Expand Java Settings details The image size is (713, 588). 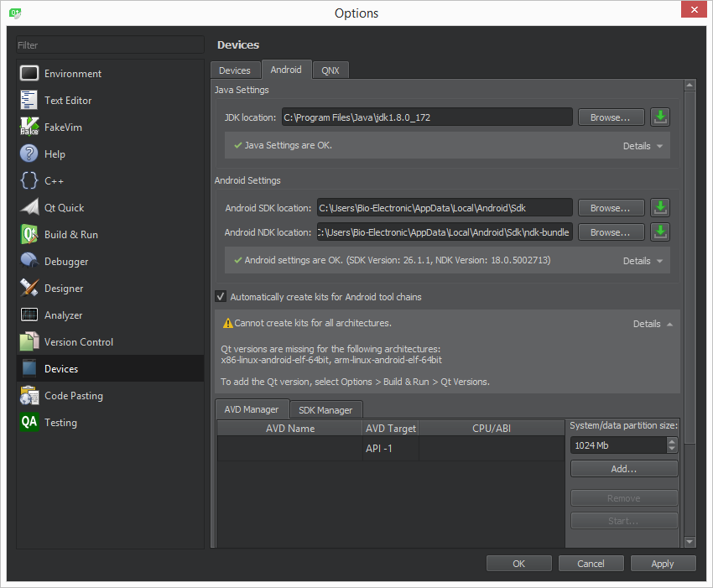tap(643, 146)
